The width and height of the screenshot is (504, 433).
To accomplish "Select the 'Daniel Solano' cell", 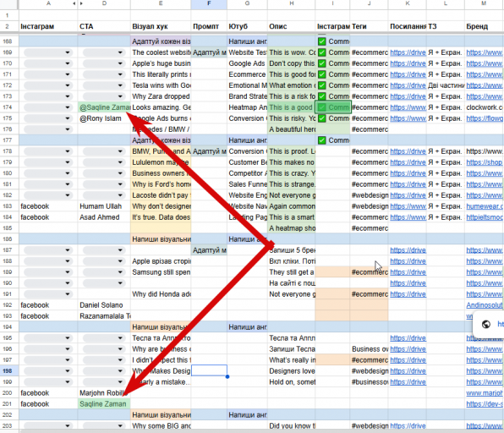I will click(104, 305).
